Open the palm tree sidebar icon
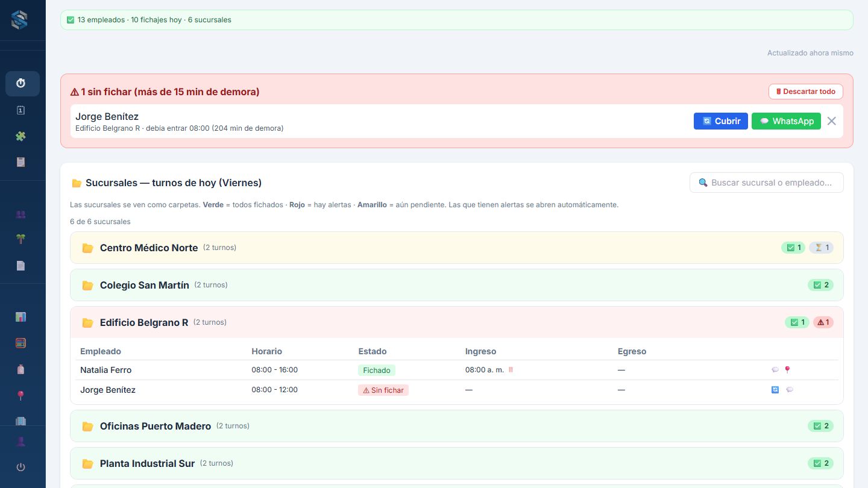 [x=20, y=240]
